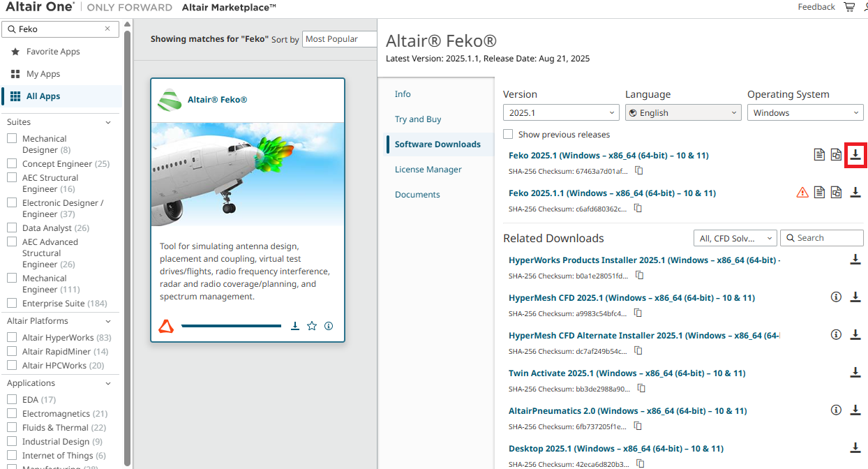This screenshot has width=868, height=469.
Task: Check the Mechanical Designer suite filter
Action: (12, 138)
